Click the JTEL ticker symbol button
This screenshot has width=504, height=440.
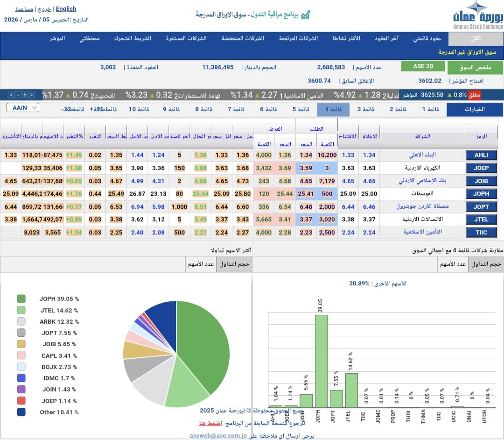[481, 219]
